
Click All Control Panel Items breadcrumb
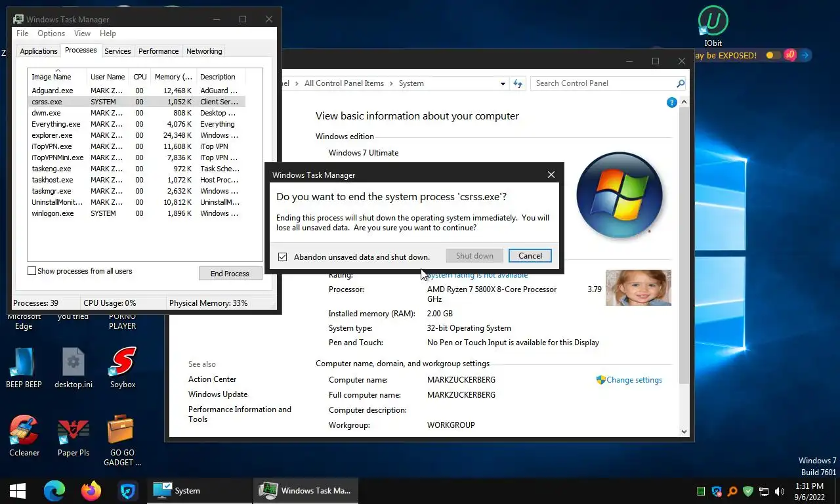point(344,83)
